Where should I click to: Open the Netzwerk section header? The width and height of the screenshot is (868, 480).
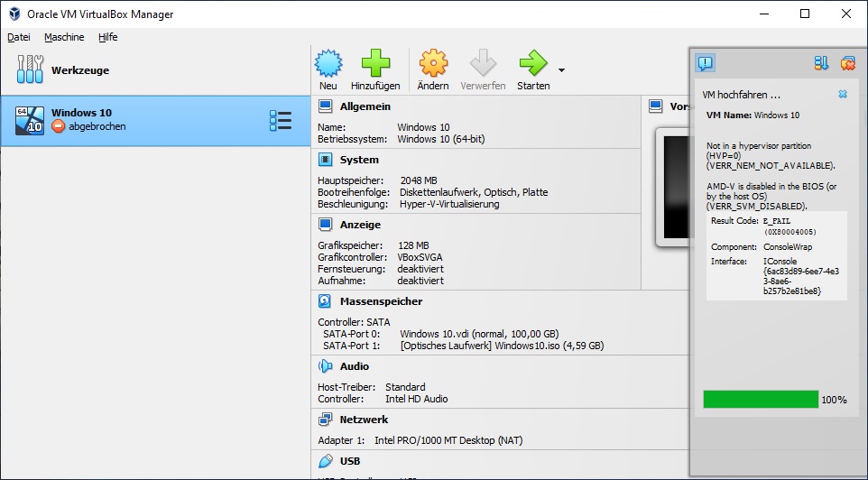[364, 420]
